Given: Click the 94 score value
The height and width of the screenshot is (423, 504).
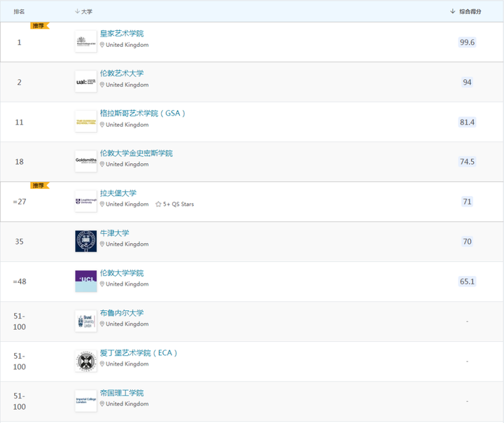Looking at the screenshot, I should 467,82.
